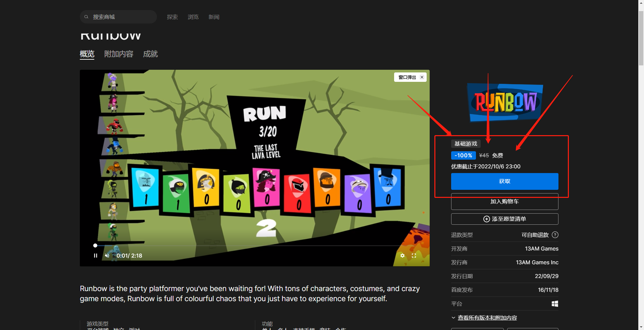Click the crossed-out ¥45 price

(x=484, y=156)
